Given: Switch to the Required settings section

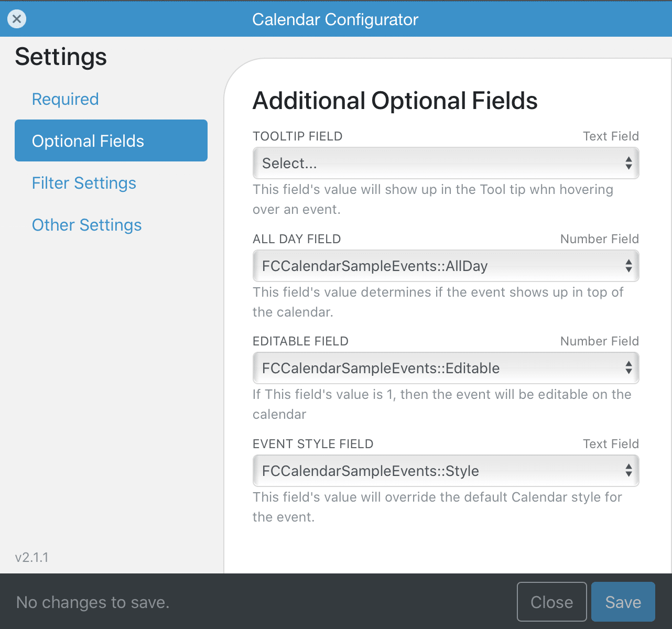Looking at the screenshot, I should pos(65,99).
